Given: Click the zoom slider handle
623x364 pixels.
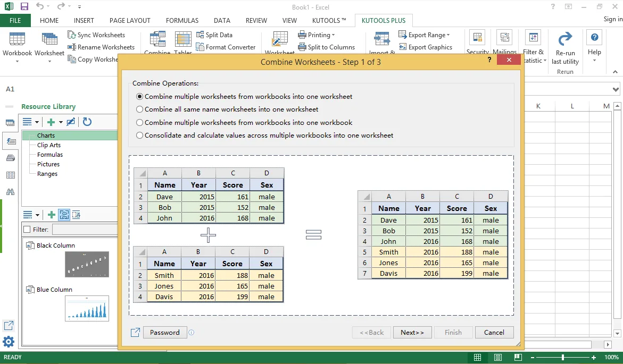Looking at the screenshot, I should pos(562,358).
